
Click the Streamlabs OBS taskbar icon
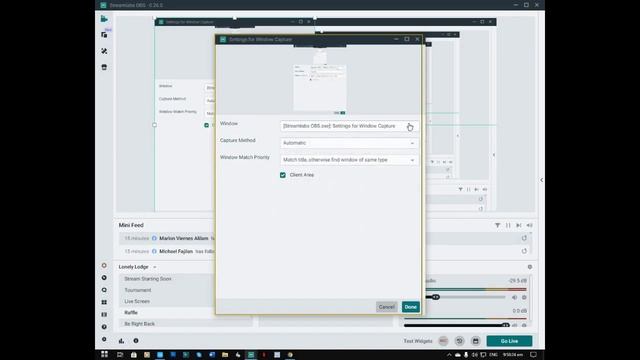[251, 355]
